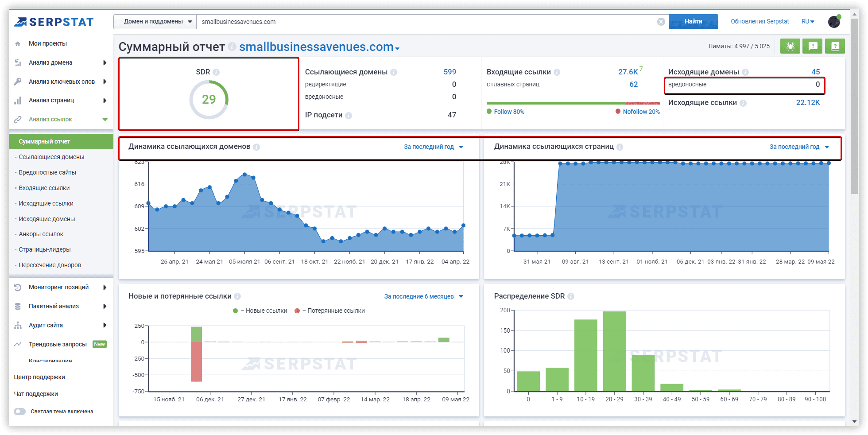Click info icon beside Динамика ссылающихся доменов
868x435 pixels.
(256, 147)
